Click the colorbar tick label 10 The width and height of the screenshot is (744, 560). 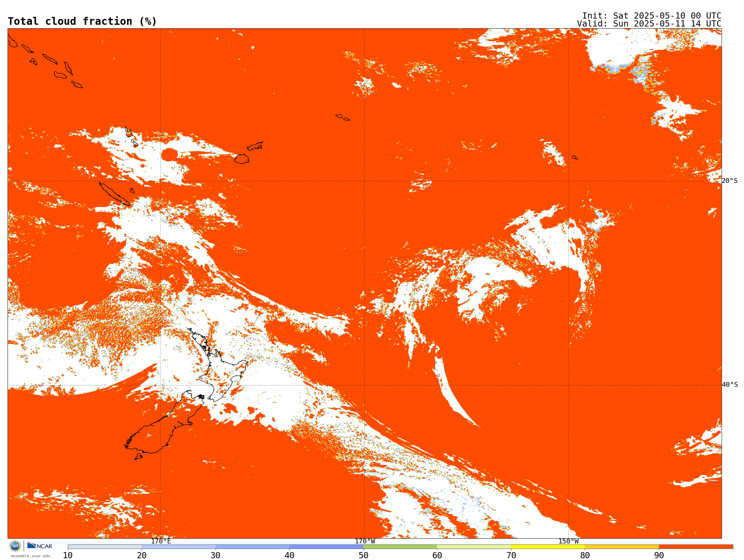pyautogui.click(x=68, y=556)
